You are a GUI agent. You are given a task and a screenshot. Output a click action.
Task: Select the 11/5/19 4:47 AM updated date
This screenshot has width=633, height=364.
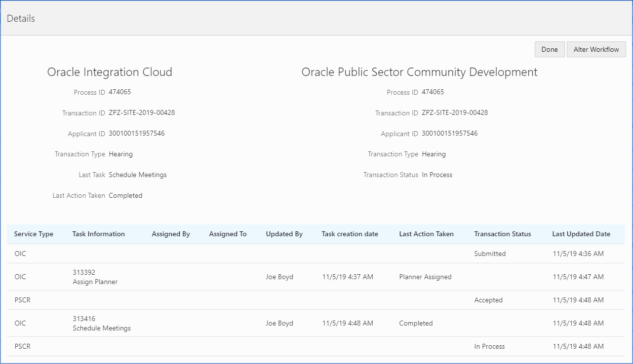click(578, 277)
